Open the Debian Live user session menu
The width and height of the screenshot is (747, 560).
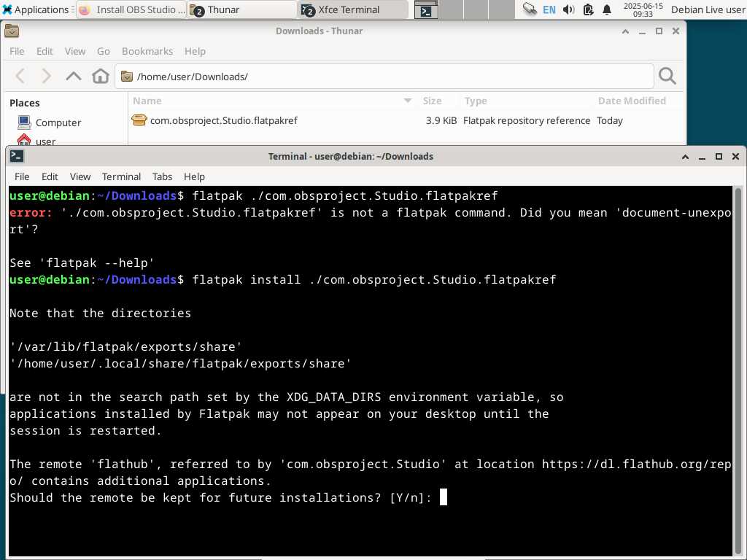tap(708, 9)
